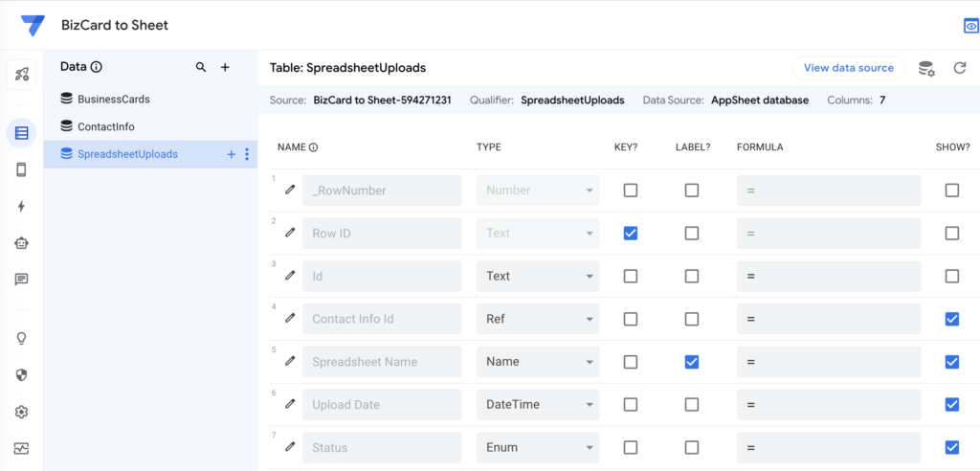Image resolution: width=980 pixels, height=471 pixels.
Task: Expand the Enum type dropdown for Status
Action: pyautogui.click(x=538, y=447)
